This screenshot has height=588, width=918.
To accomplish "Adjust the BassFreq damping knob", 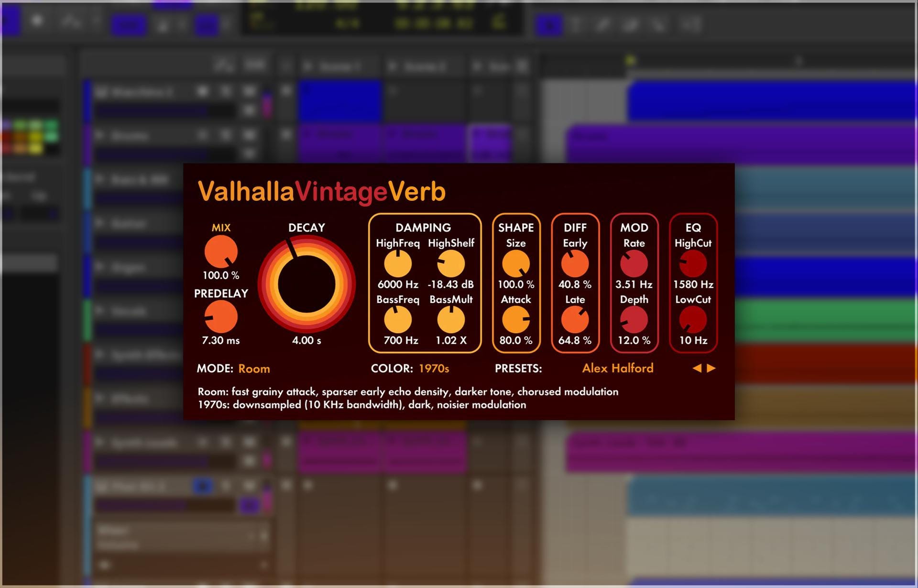I will point(398,320).
